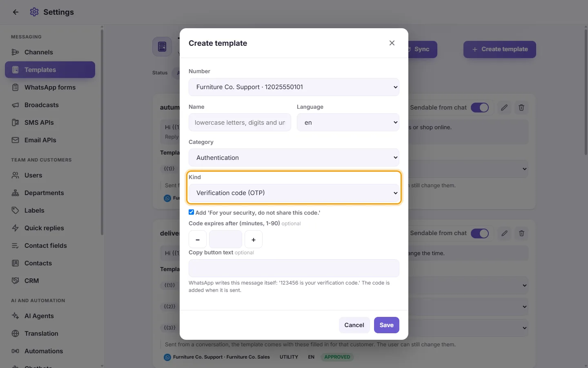Viewport: 588px width, 368px height.
Task: Open the Channels icon in the sidebar
Action: (x=16, y=52)
